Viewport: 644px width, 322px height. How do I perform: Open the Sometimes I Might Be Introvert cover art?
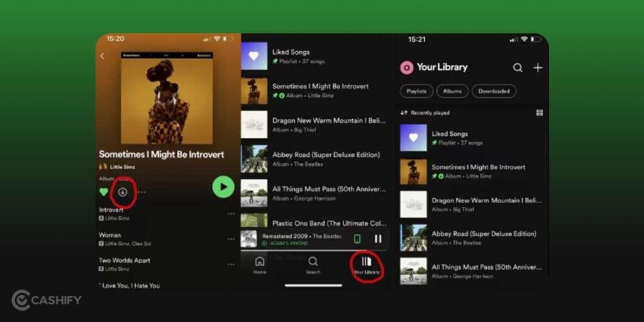click(x=167, y=97)
